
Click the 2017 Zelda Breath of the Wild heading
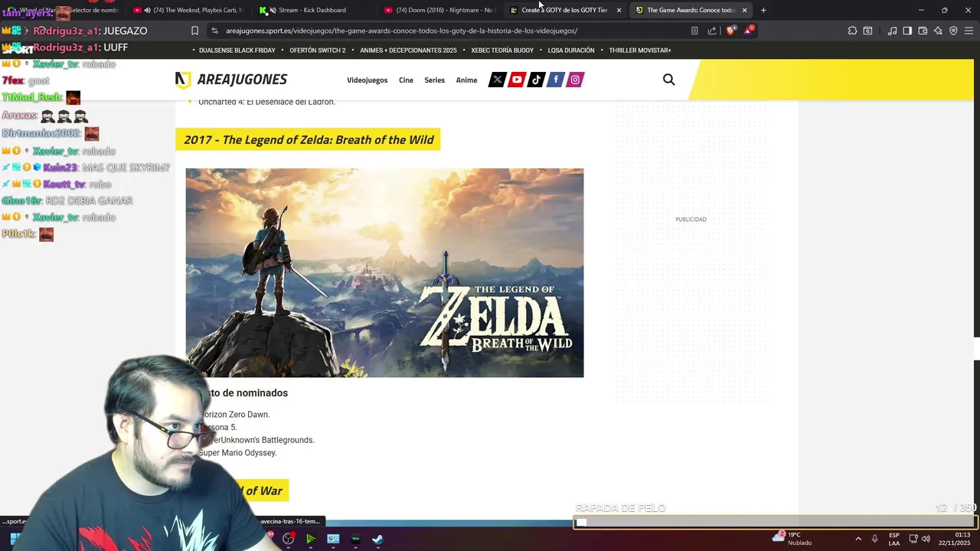point(309,139)
